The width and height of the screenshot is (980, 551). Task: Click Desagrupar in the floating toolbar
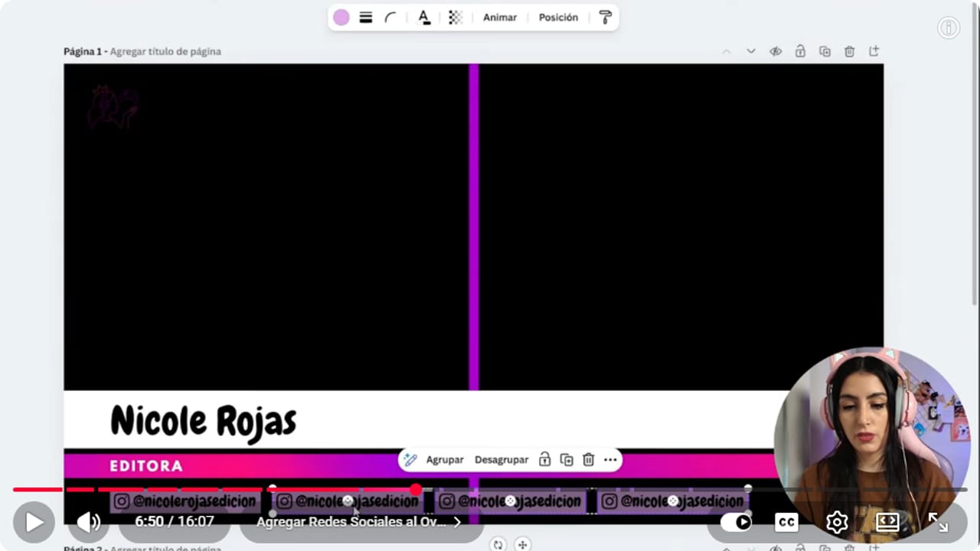point(501,460)
